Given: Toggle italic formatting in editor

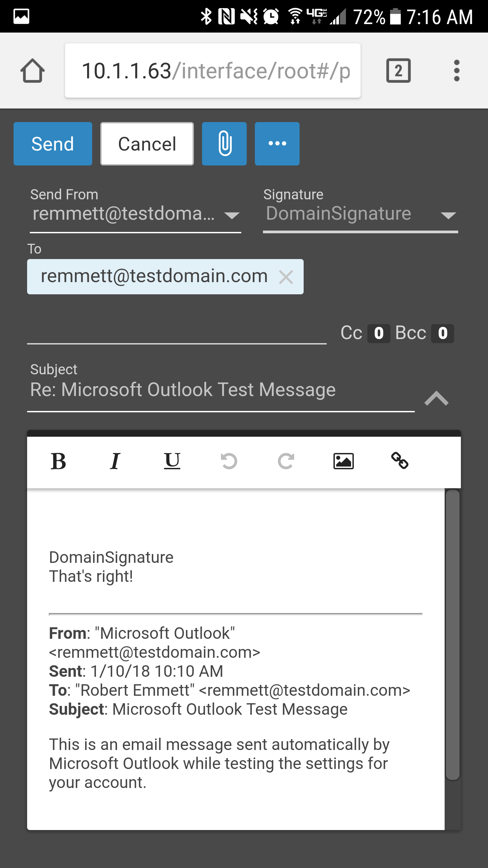Looking at the screenshot, I should (115, 461).
